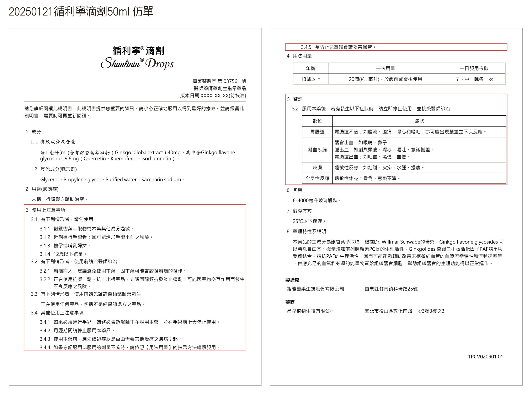Click the line 醫師藥師藥劑生指示藥品
The width and height of the screenshot is (532, 393).
coord(220,88)
